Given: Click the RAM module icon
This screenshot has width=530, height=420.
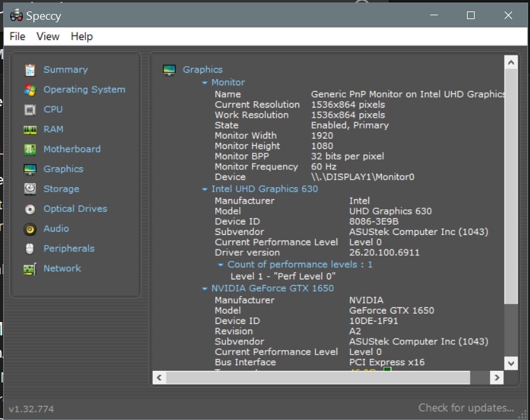Looking at the screenshot, I should click(30, 130).
